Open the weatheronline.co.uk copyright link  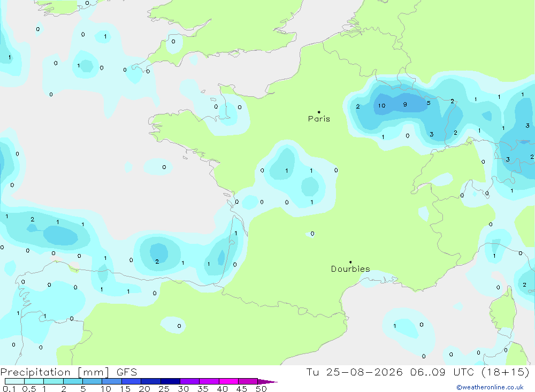(490, 387)
